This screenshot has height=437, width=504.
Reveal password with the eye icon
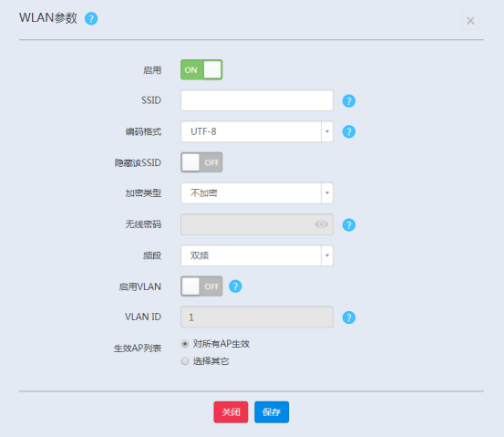[321, 224]
